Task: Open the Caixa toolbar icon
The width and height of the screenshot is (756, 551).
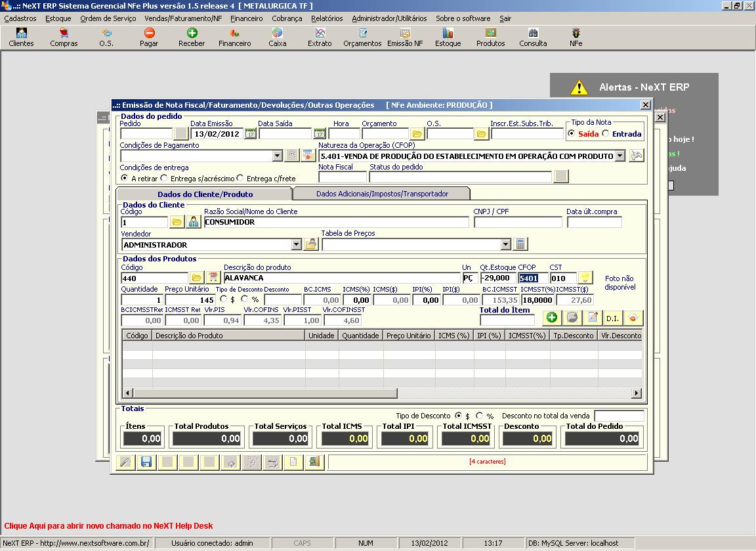Action: tap(277, 36)
